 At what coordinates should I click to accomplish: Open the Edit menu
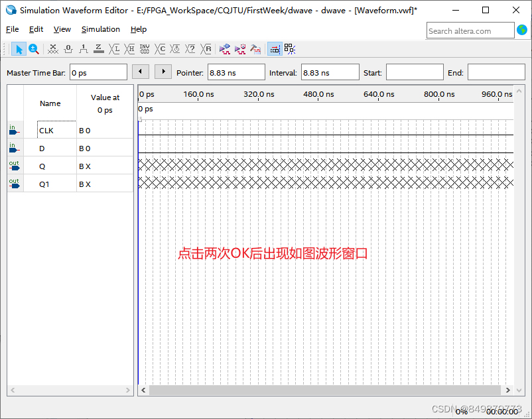tap(36, 29)
